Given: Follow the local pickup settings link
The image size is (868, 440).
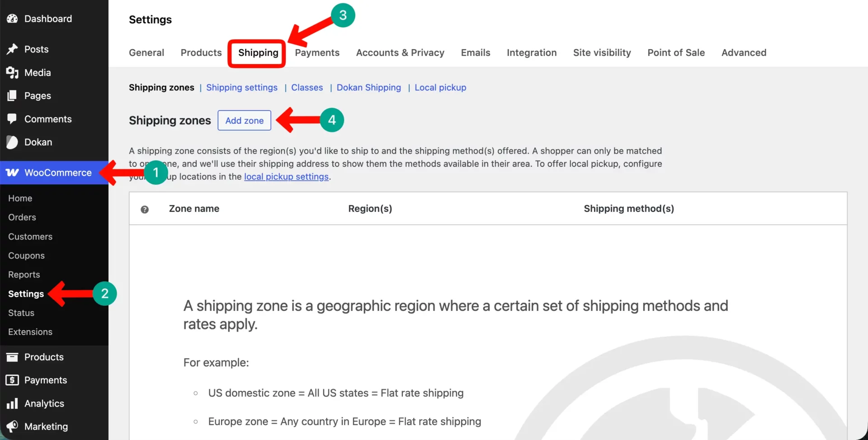Looking at the screenshot, I should click(286, 177).
